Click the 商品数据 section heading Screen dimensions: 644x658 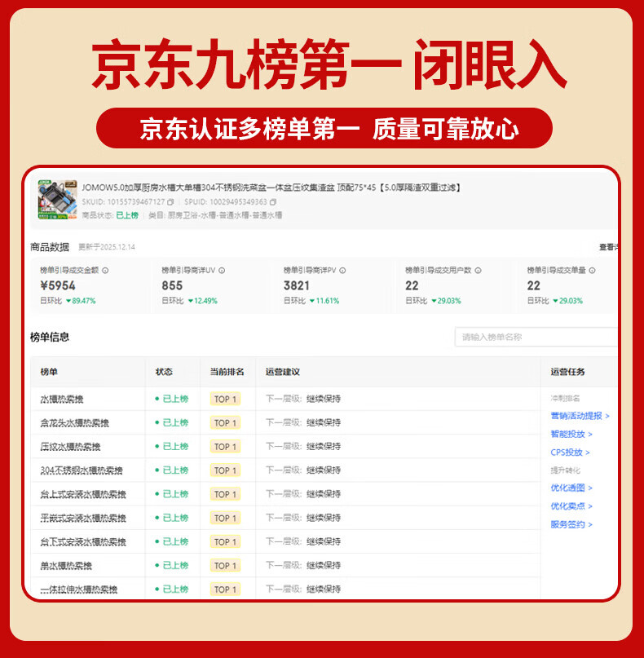pos(50,247)
